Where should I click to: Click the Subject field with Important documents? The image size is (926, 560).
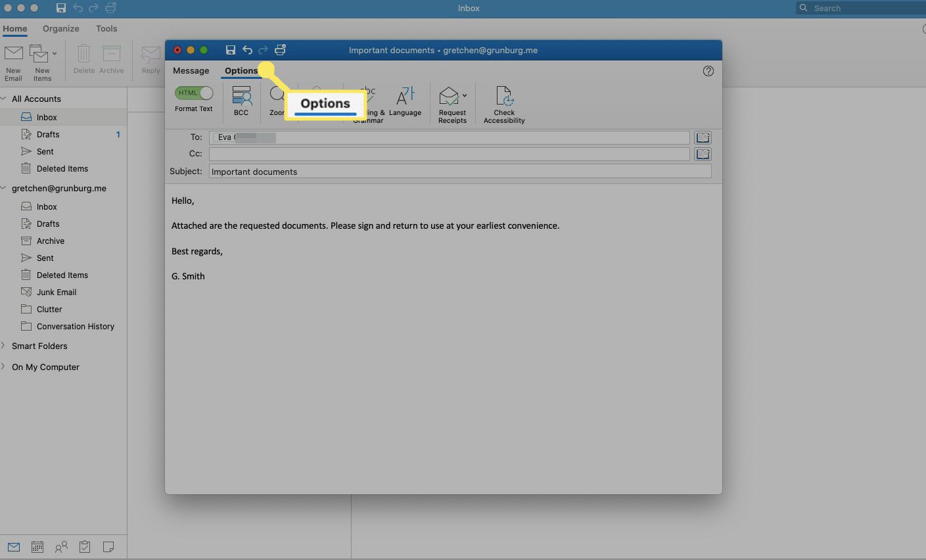(x=460, y=171)
